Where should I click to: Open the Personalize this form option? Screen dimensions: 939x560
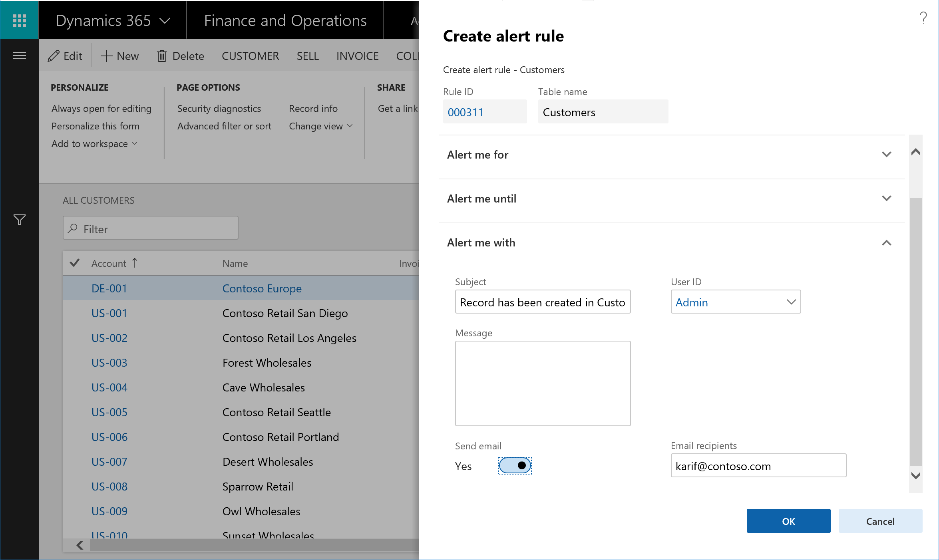click(x=97, y=126)
